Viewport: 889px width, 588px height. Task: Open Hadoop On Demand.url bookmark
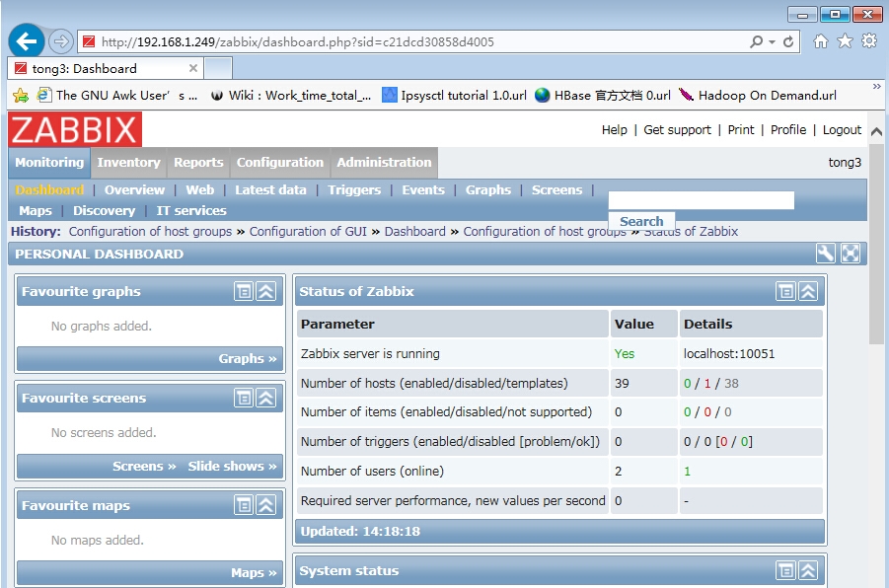coord(758,96)
